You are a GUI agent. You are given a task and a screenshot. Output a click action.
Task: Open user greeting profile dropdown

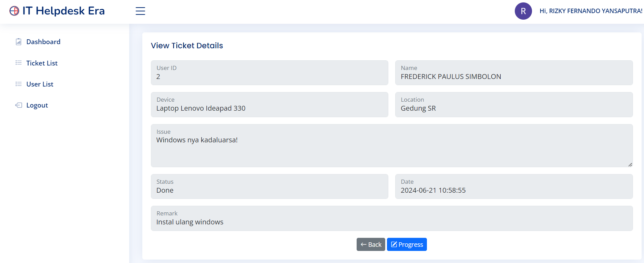pyautogui.click(x=591, y=11)
